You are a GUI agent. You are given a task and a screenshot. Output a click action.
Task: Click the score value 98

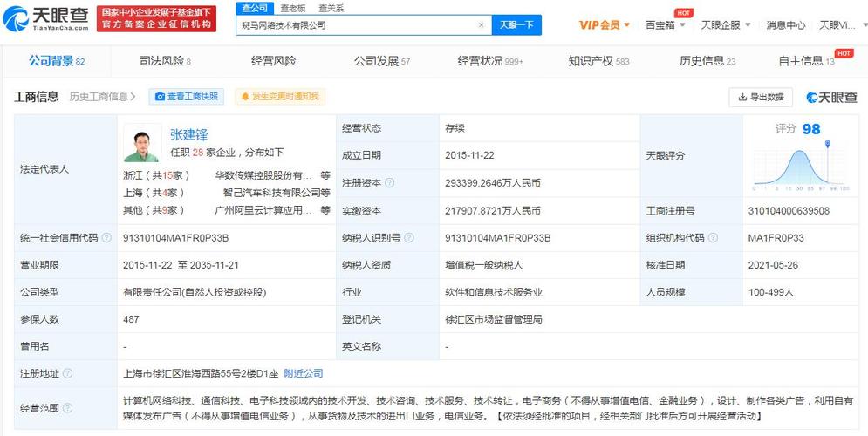point(811,129)
